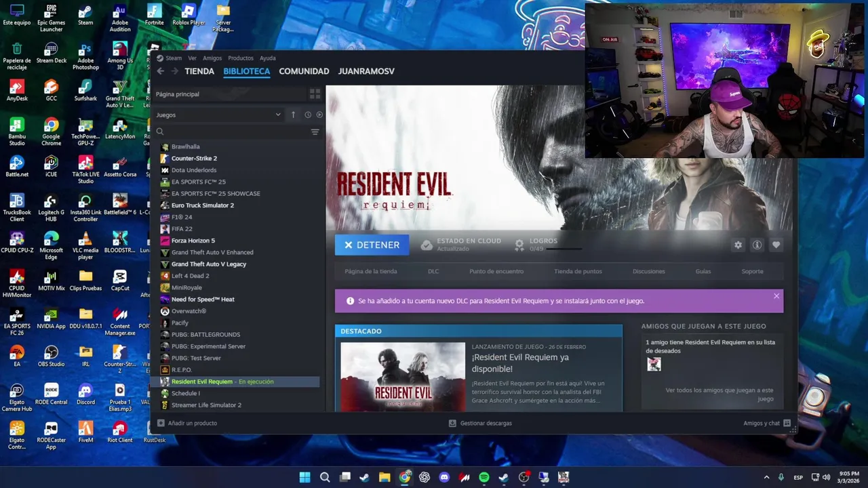Image resolution: width=868 pixels, height=488 pixels.
Task: Click the DETENER button
Action: coord(372,245)
